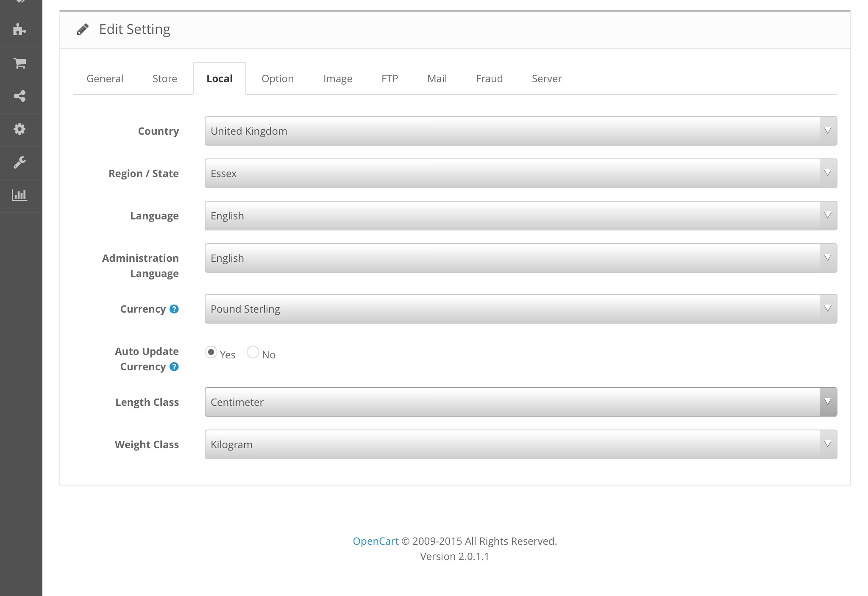Click the Region / State field label
This screenshot has height=596, width=868.
144,174
